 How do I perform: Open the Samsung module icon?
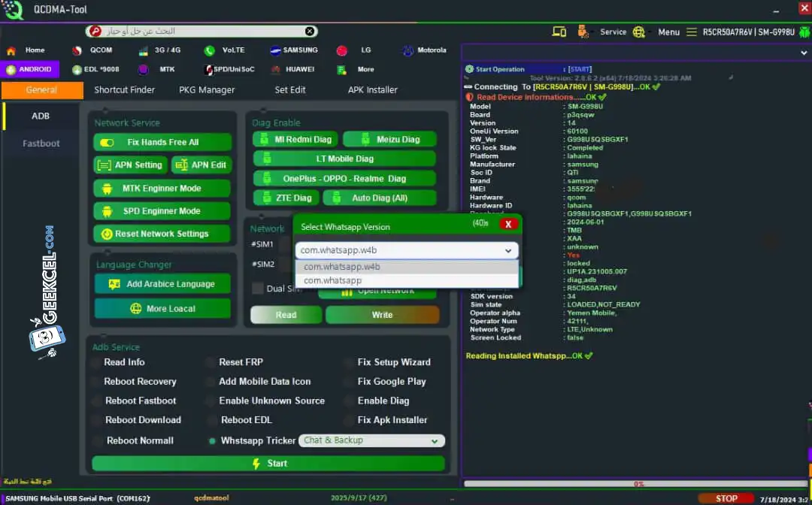point(276,50)
